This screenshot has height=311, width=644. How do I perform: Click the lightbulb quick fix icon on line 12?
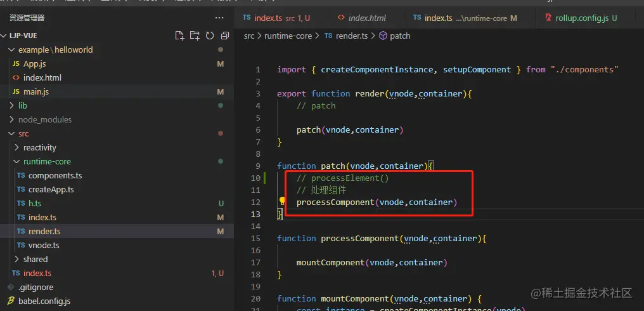point(282,201)
